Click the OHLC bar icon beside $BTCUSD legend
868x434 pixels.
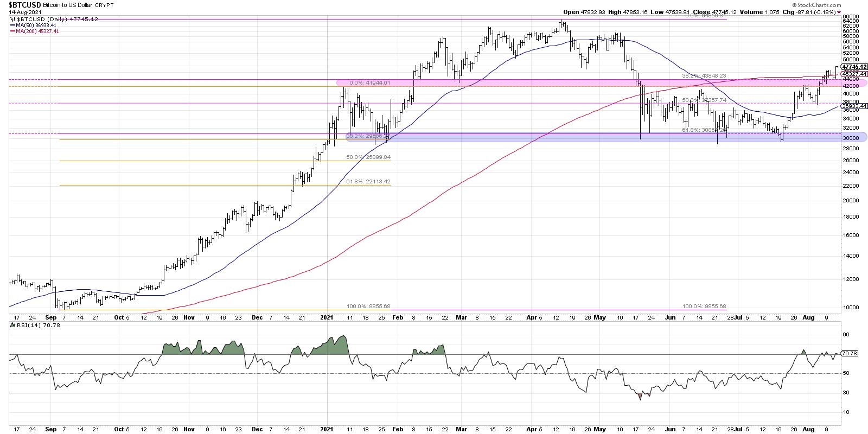[x=13, y=19]
